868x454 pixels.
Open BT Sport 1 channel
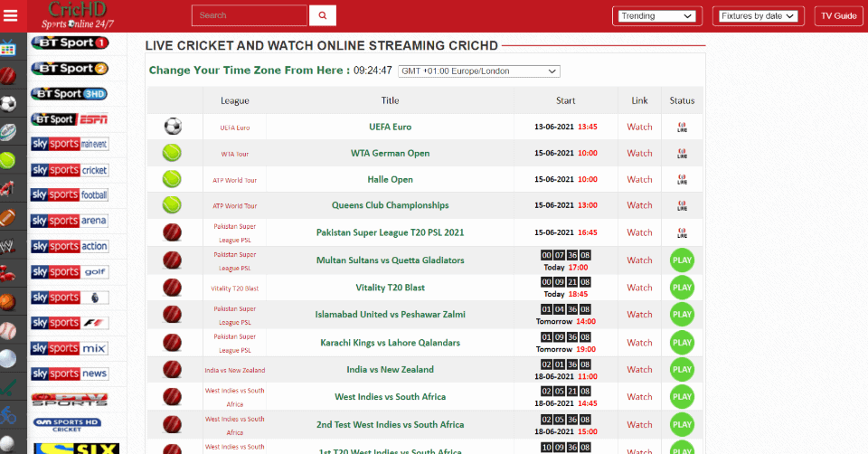pos(70,43)
